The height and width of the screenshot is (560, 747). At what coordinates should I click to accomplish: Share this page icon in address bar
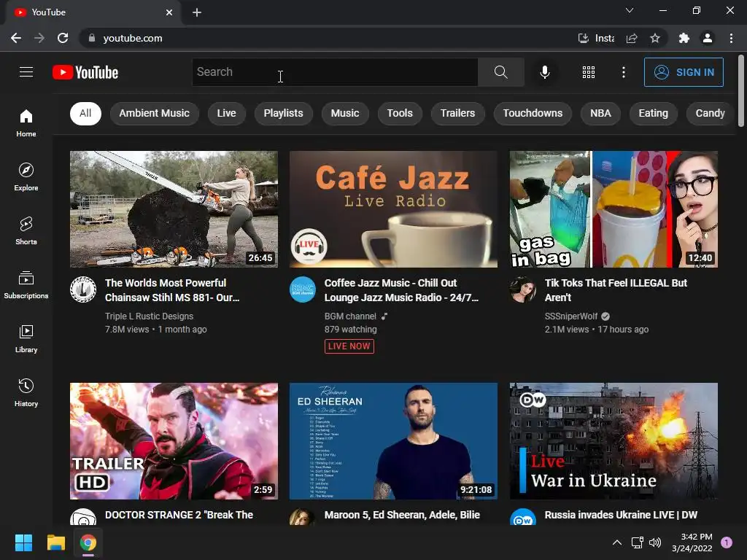click(x=632, y=38)
